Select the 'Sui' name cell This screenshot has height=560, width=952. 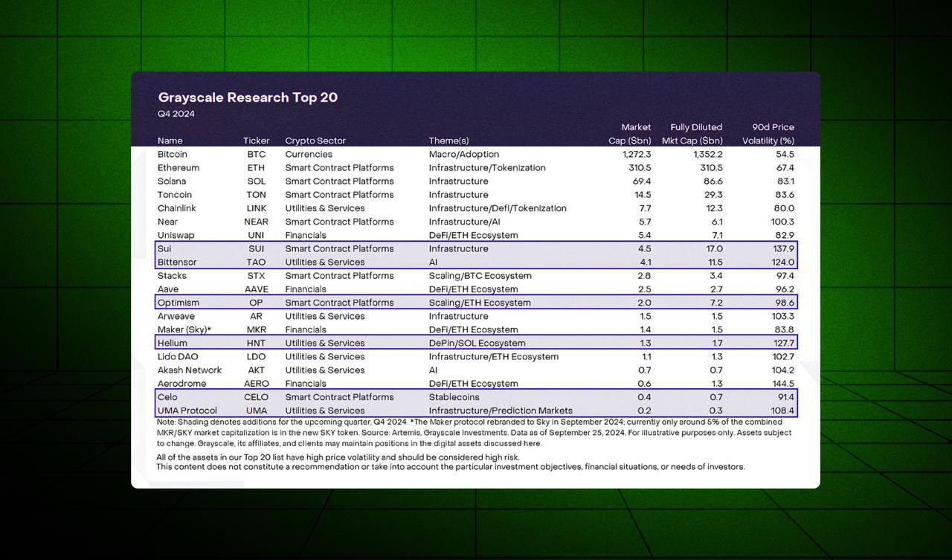click(164, 248)
